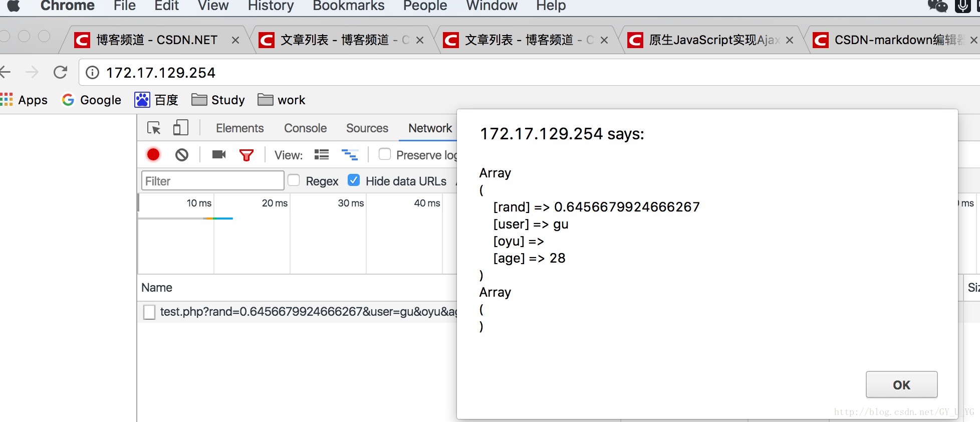Viewport: 980px width, 422px height.
Task: Click the DevTools inspect element icon
Action: coord(154,128)
